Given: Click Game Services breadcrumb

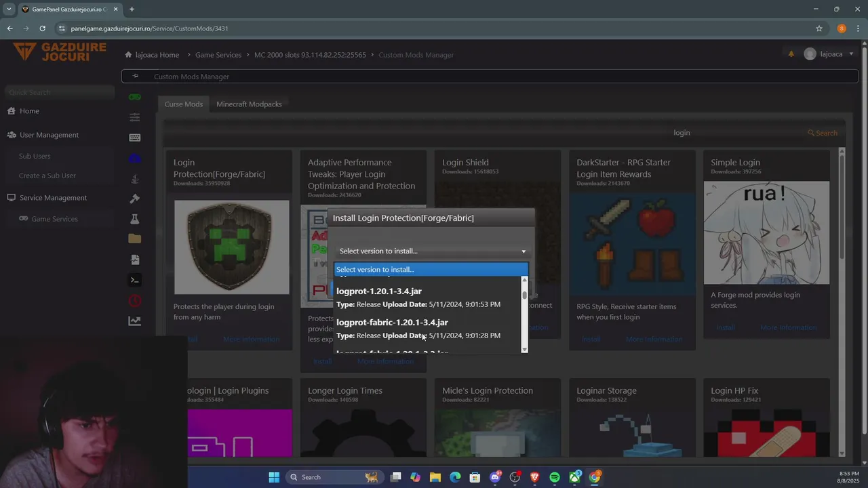Looking at the screenshot, I should tap(218, 55).
